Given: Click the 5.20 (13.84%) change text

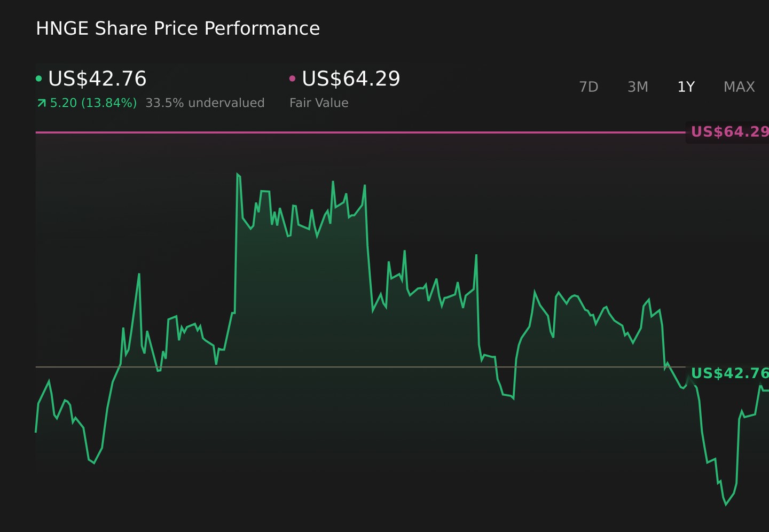Looking at the screenshot, I should pyautogui.click(x=93, y=103).
